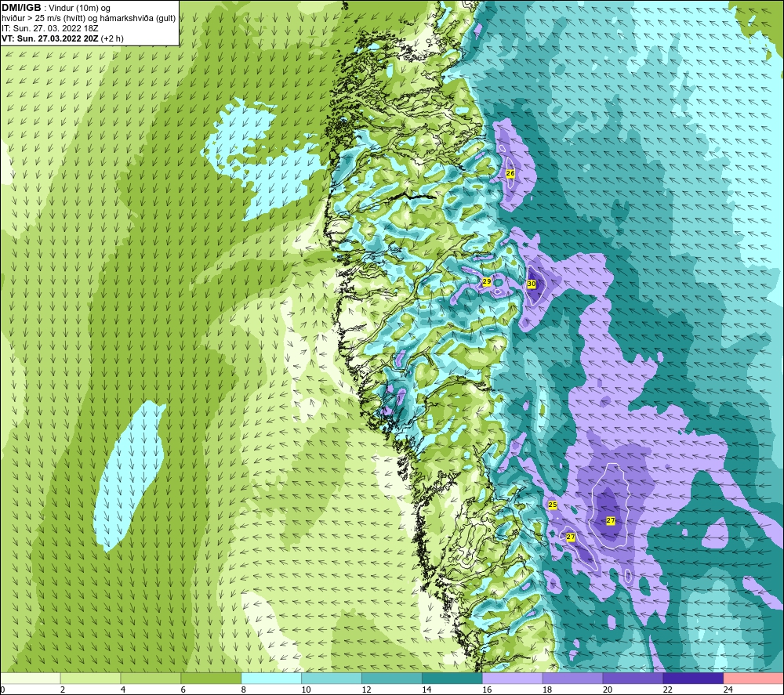This screenshot has width=784, height=695.
Task: Click the yellow gust label 25
Action: [553, 505]
